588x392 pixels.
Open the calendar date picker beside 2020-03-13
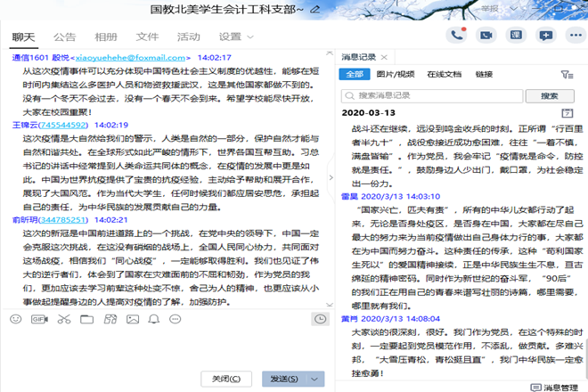pos(567,114)
